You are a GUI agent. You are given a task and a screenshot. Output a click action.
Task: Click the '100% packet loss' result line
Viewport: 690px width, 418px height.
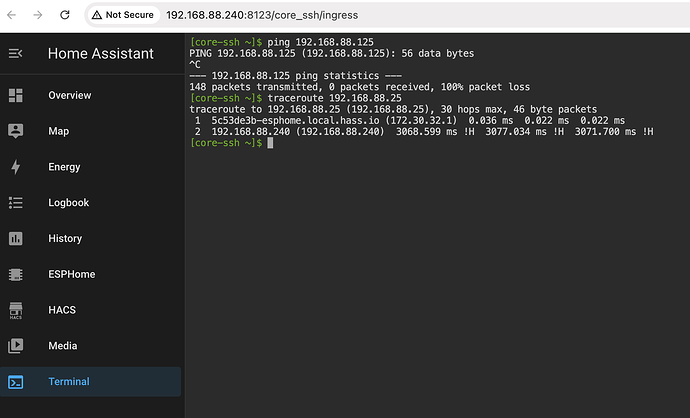coord(360,87)
